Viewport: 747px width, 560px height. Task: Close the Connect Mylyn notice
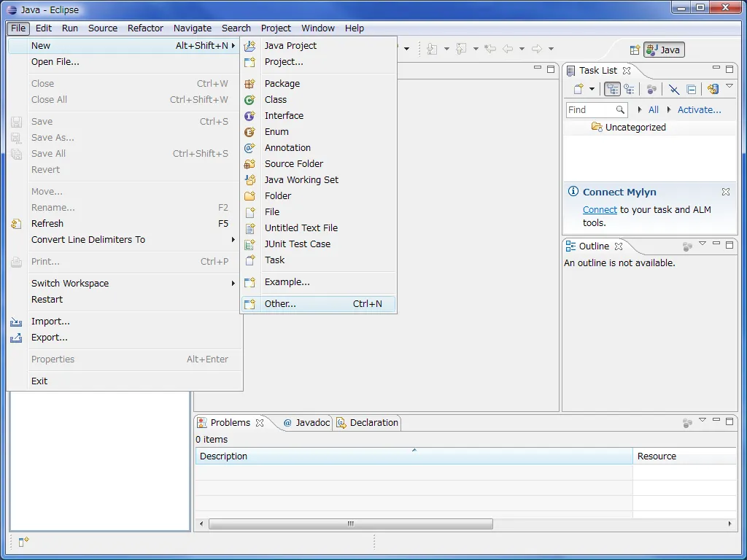726,192
